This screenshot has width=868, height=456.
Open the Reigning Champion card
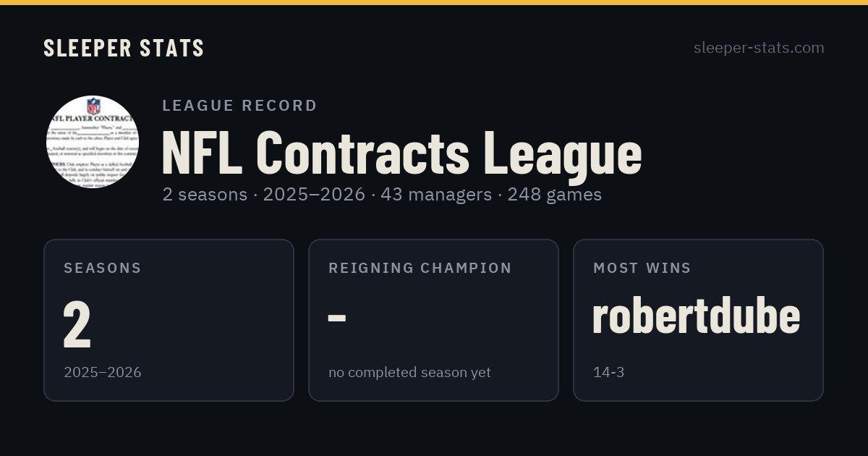tap(433, 320)
